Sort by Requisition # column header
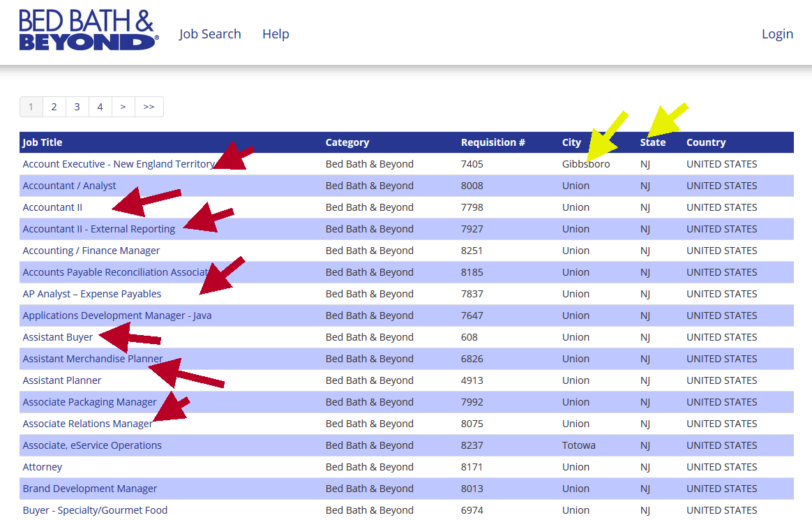 493,142
